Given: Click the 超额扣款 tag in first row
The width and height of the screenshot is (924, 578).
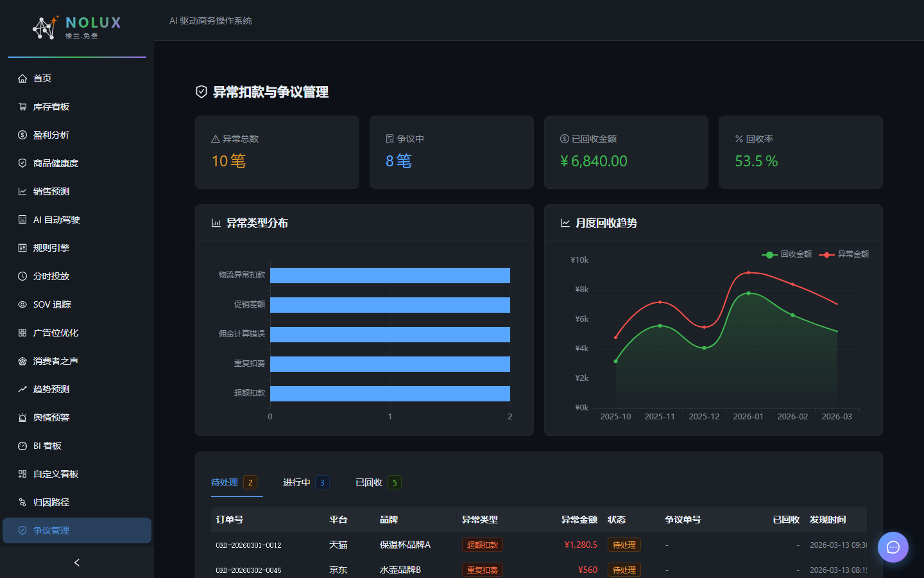Looking at the screenshot, I should pyautogui.click(x=483, y=545).
